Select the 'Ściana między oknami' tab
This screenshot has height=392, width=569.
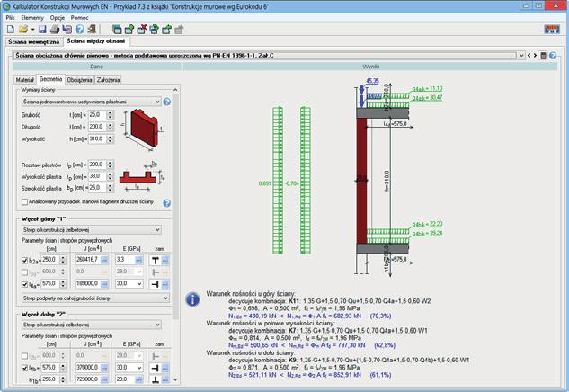[96, 41]
